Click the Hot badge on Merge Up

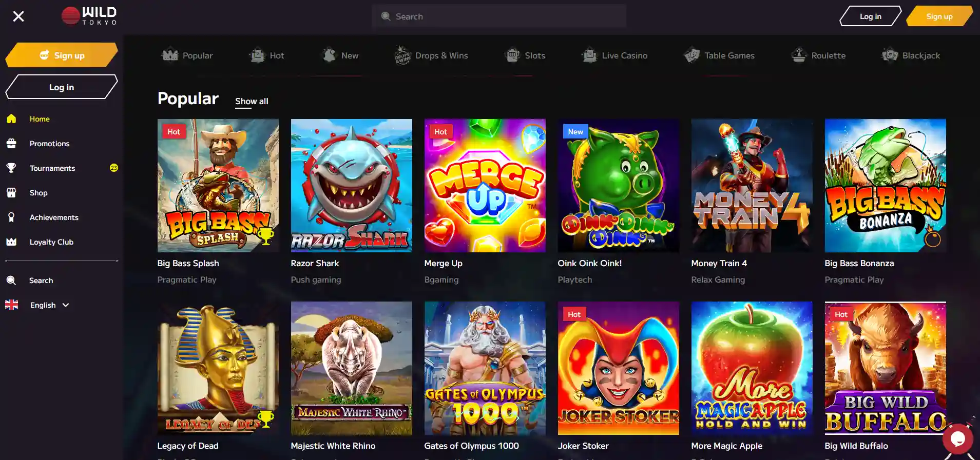pos(440,132)
